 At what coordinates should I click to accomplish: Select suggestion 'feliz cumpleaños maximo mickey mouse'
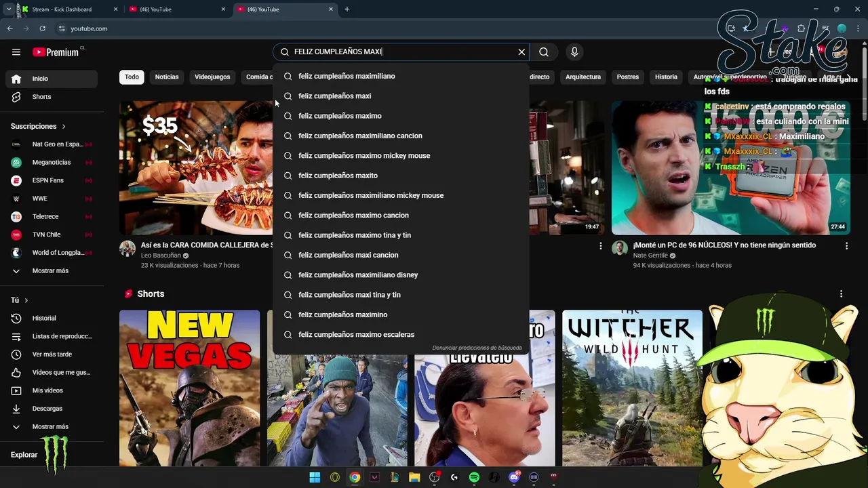pos(400,156)
